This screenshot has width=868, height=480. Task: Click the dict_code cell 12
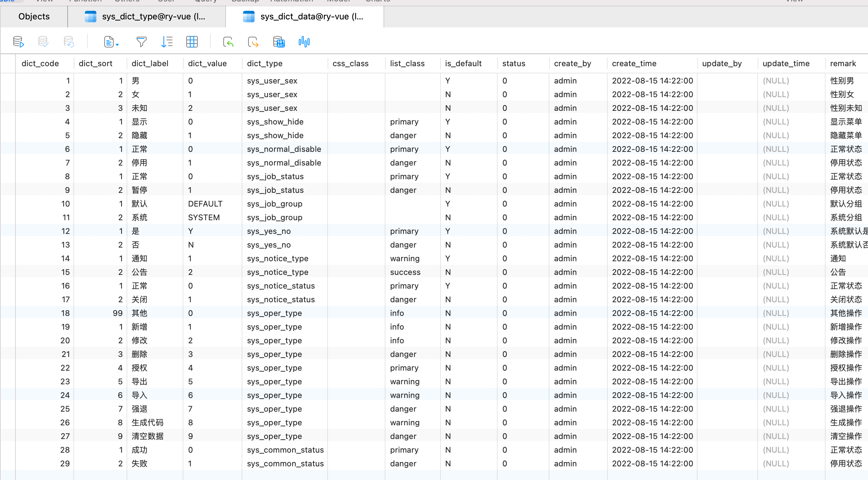pos(45,231)
